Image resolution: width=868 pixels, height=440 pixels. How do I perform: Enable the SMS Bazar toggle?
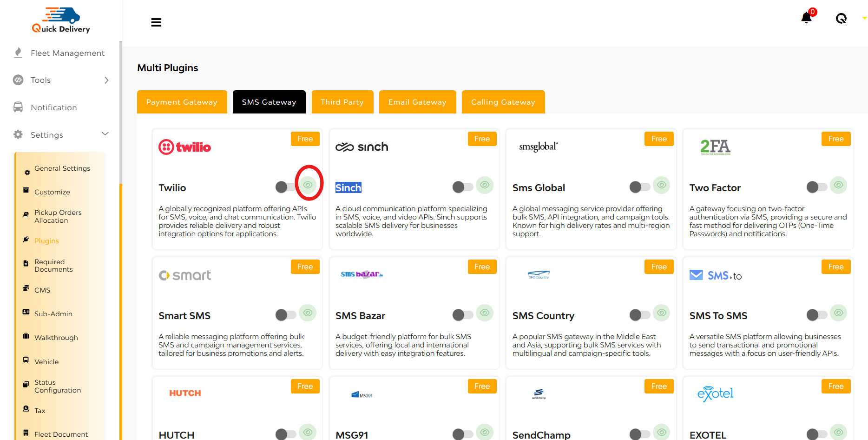463,315
